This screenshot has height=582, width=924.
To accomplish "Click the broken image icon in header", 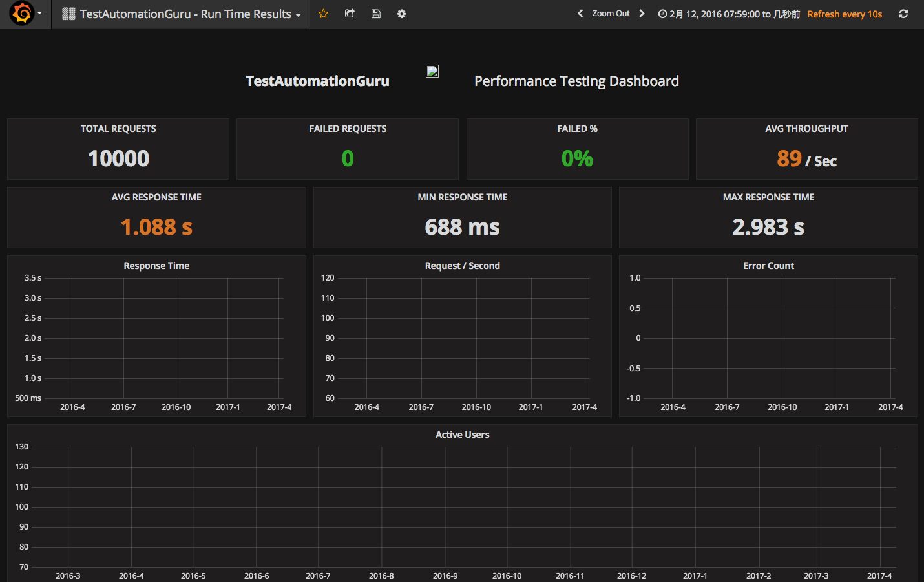I will [432, 71].
